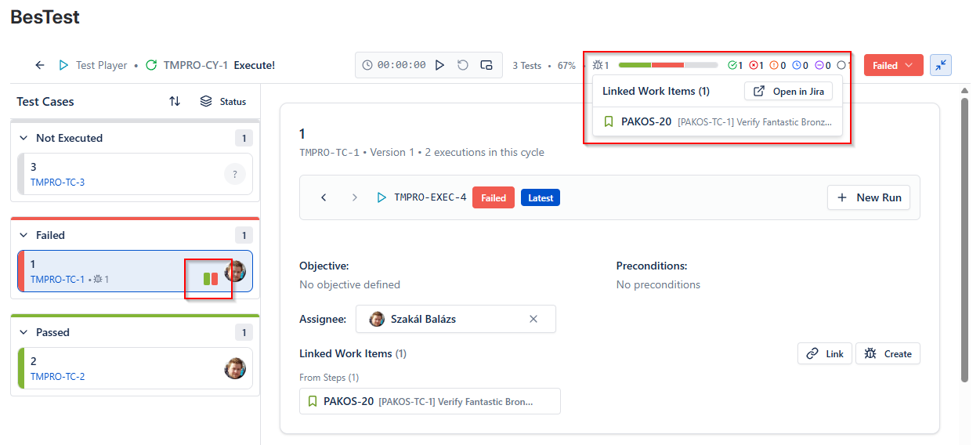Click the bug icon linked items counter
The image size is (980, 445).
click(601, 66)
